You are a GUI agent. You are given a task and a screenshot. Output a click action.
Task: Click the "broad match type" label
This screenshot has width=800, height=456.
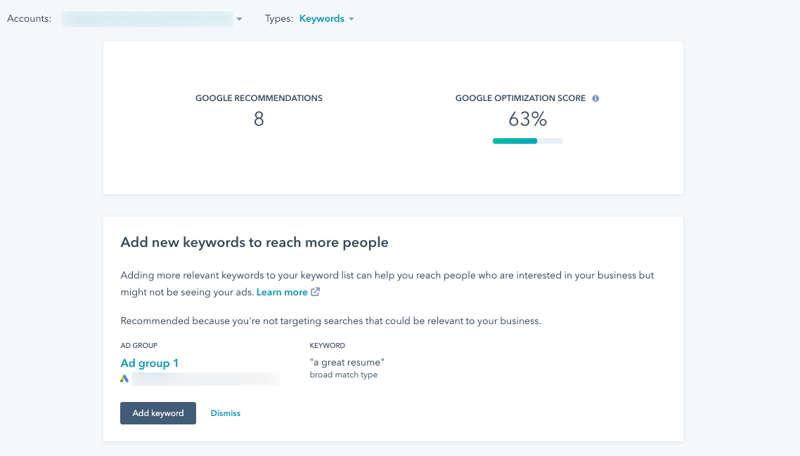343,375
